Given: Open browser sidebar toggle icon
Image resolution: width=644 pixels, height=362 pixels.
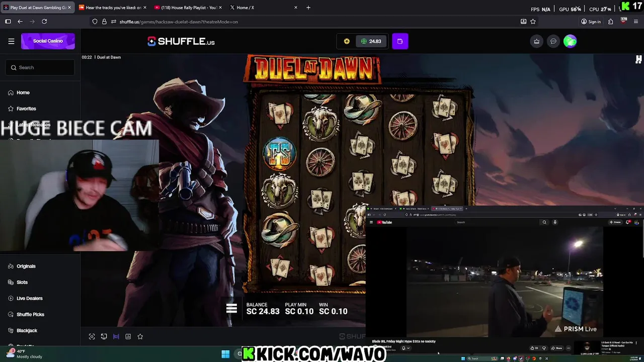Looking at the screenshot, I should [8, 22].
